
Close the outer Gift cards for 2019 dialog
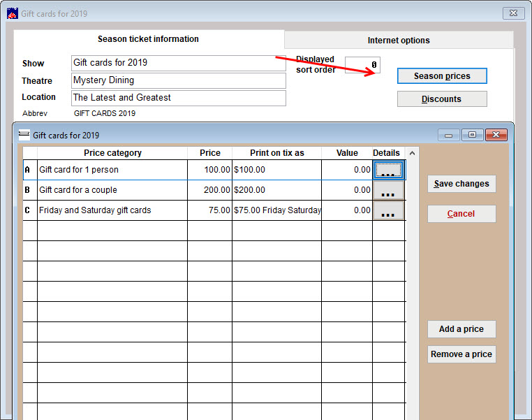click(x=513, y=13)
